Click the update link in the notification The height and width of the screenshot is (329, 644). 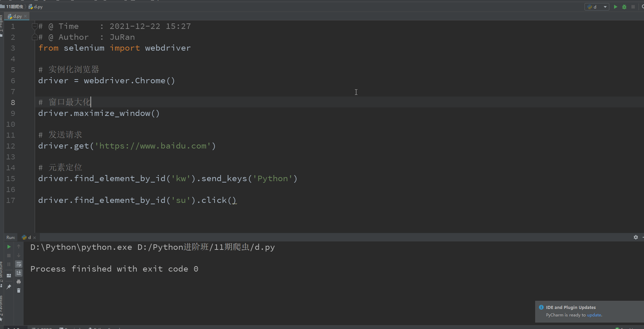point(594,315)
